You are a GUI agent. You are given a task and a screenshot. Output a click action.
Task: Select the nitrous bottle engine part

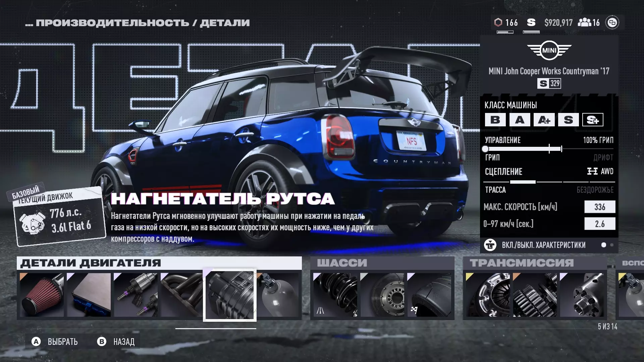pyautogui.click(x=278, y=295)
